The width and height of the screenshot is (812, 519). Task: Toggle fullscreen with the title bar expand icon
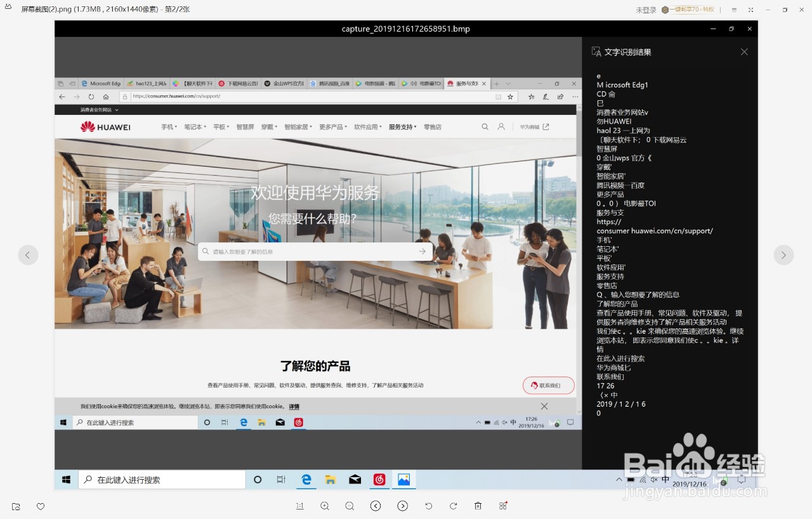coord(750,10)
